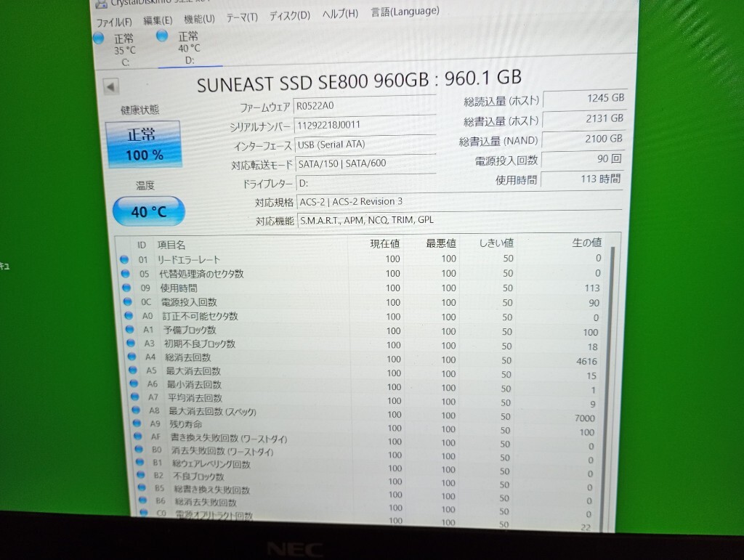Click the 正常 100 % health status button
This screenshot has width=744, height=560.
144,144
